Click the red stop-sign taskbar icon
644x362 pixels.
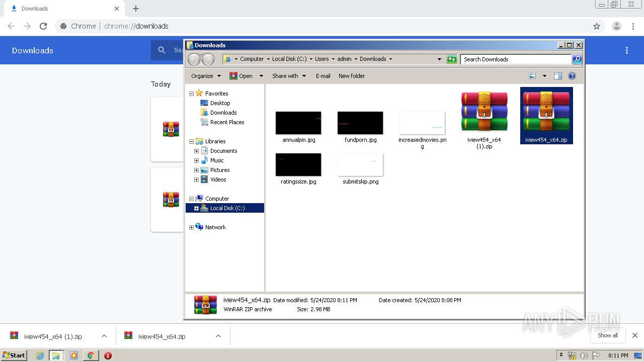(108, 355)
